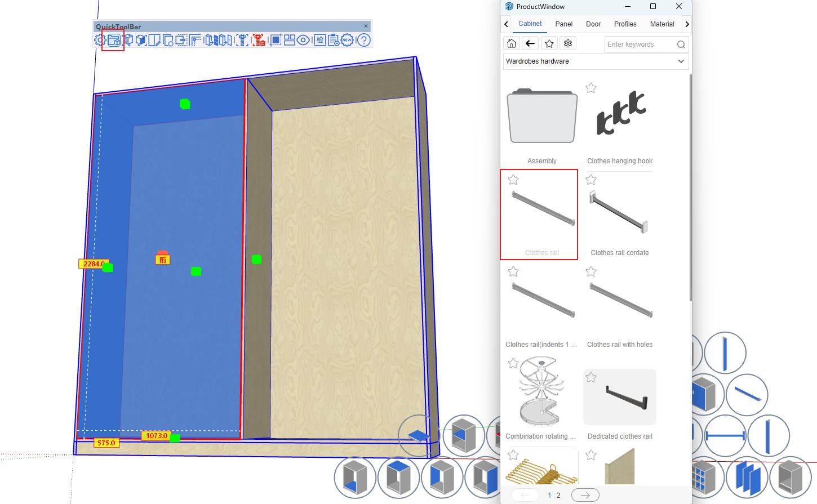Viewport: 817px width, 504px height.
Task: Click the Enter keywords search field
Action: (640, 44)
